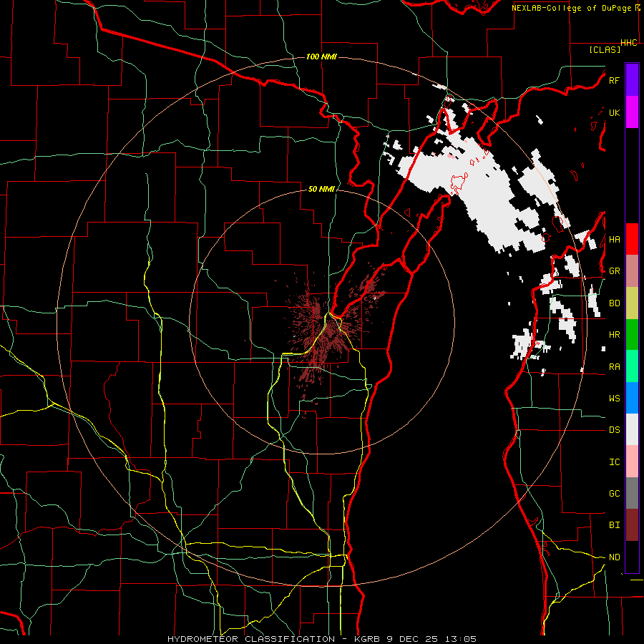This screenshot has width=644, height=644.
Task: Click the HA legend label
Action: pos(614,240)
